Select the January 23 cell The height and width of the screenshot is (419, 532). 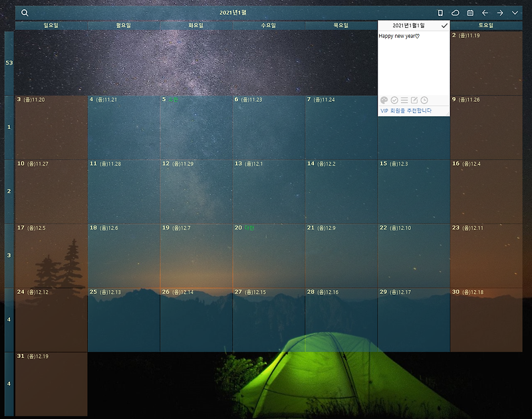coord(486,256)
